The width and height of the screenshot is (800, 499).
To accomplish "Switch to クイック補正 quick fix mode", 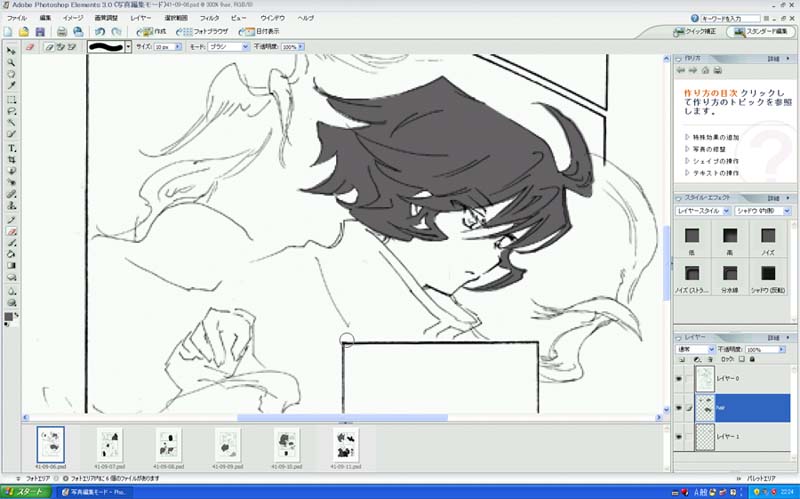I will pos(695,32).
